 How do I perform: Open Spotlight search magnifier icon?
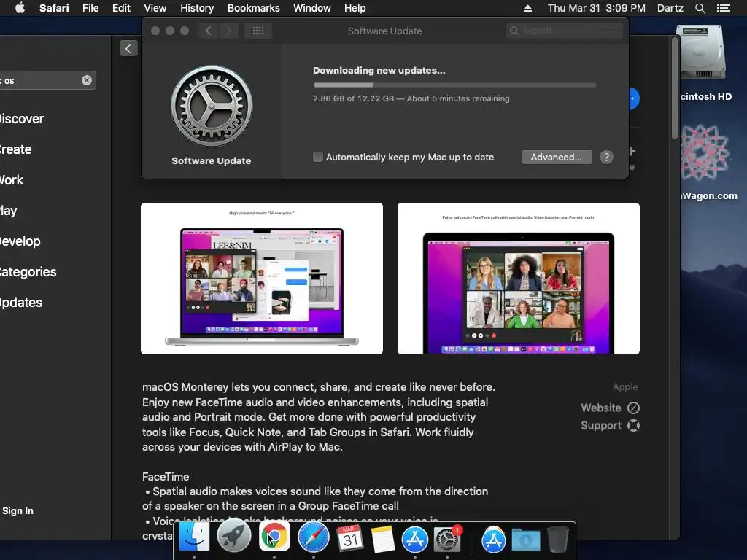click(x=700, y=8)
